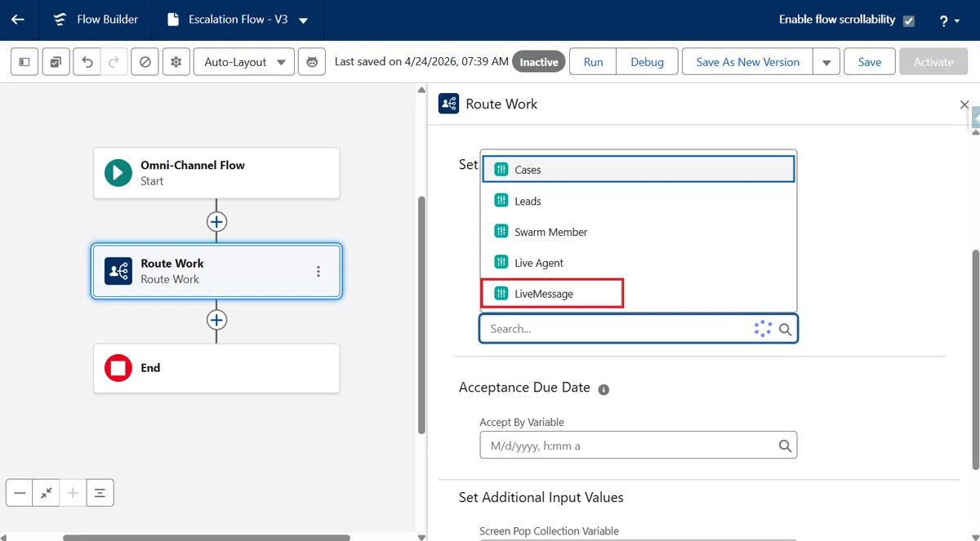
Task: Click the search magnifier in Search field
Action: pyautogui.click(x=785, y=330)
